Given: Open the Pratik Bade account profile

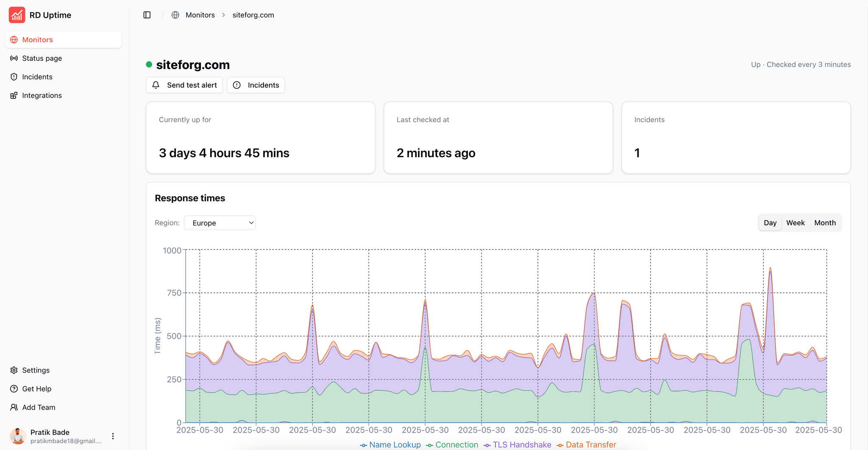Looking at the screenshot, I should 55,436.
